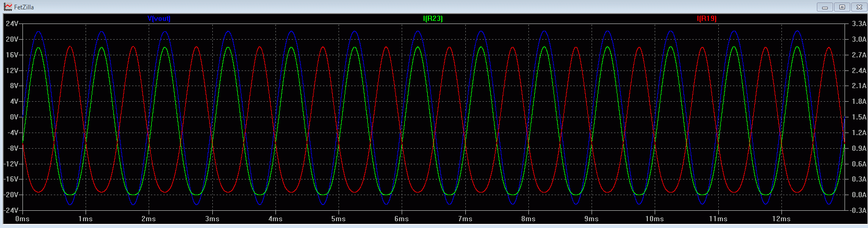Click the 24V left axis label
Viewport: 868px width, 228px height.
coord(12,24)
